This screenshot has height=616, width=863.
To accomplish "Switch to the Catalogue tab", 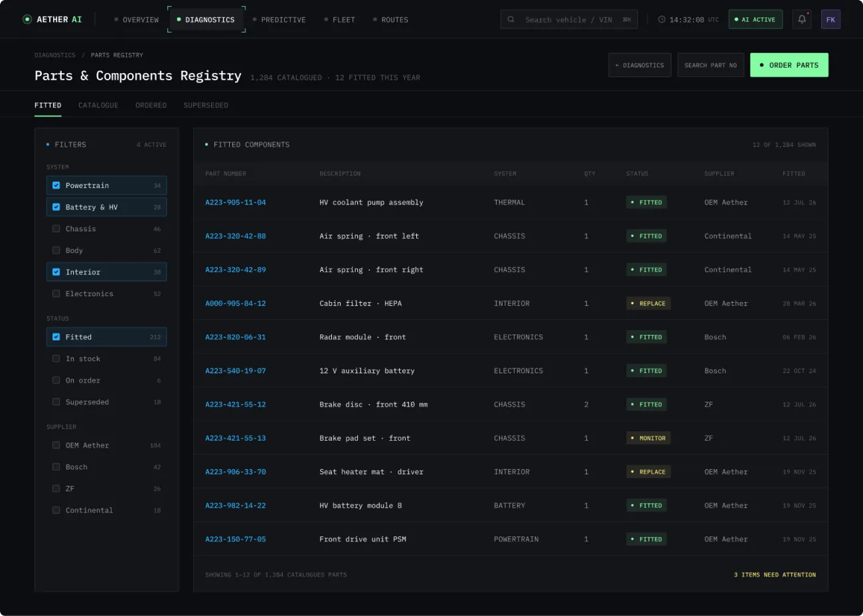I will coord(98,105).
